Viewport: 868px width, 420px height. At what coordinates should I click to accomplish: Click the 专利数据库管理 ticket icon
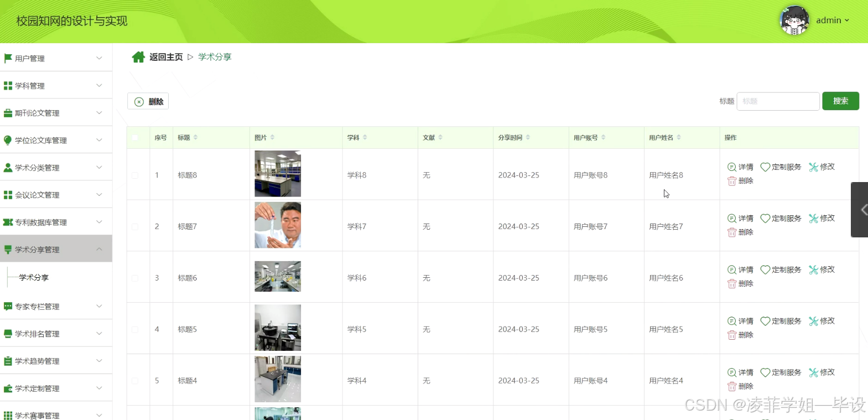point(8,222)
